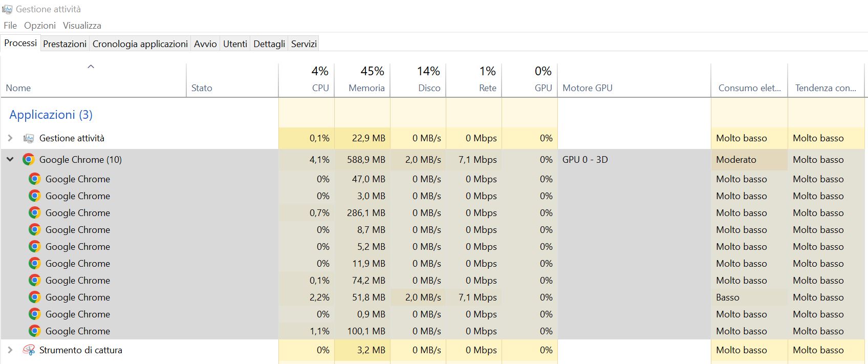Screen dimensions: 868x364
Task: Expand the Strumento di cattura row
Action: click(10, 350)
